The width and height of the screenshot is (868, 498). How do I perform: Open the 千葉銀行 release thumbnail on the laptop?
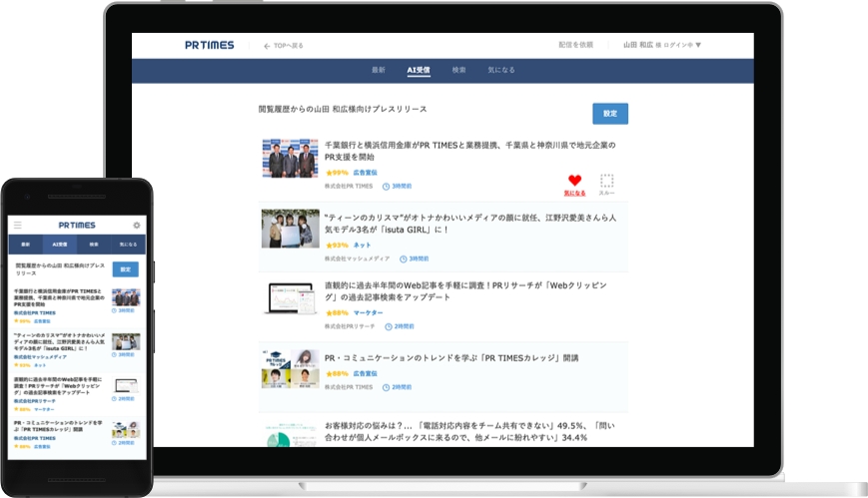[290, 159]
